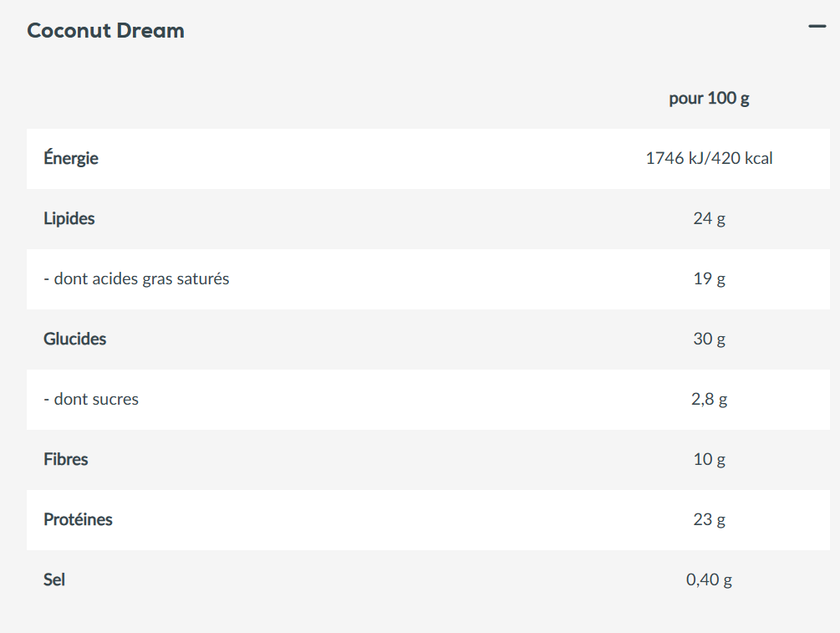Select the 'pour 100 g' column header
Image resolution: width=840 pixels, height=633 pixels.
tap(709, 98)
